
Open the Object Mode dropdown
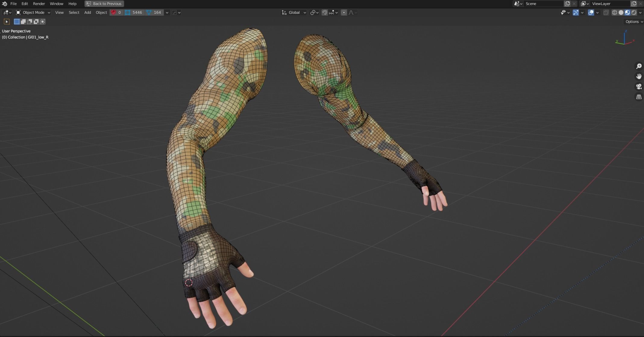pos(33,12)
